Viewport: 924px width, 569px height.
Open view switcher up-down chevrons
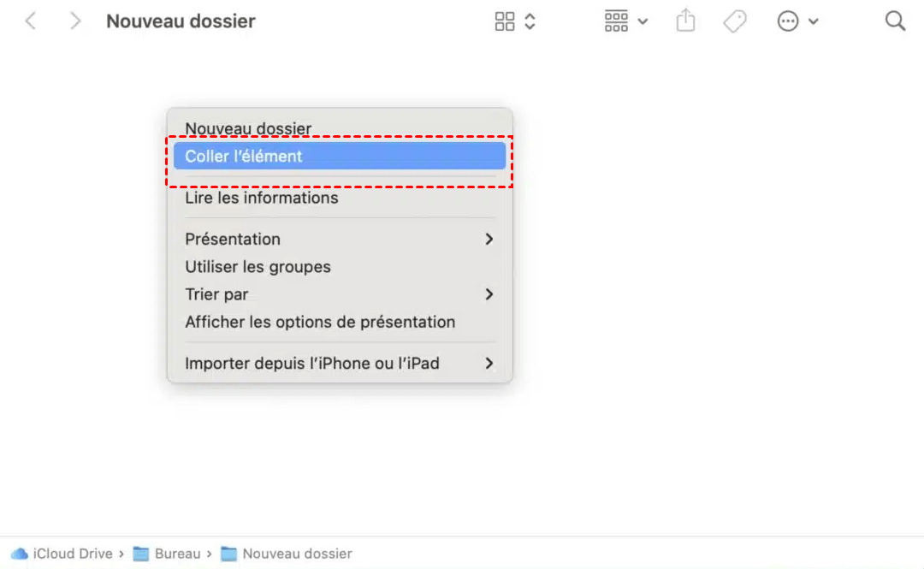(530, 21)
